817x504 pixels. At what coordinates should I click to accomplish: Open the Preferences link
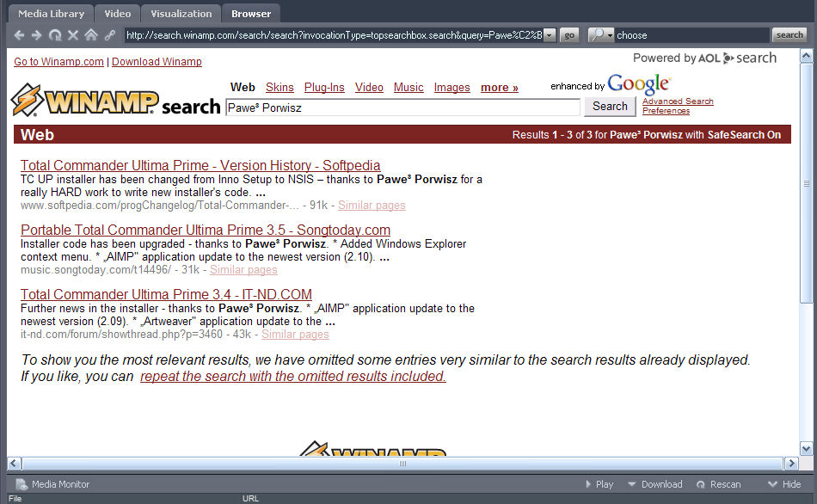point(666,111)
